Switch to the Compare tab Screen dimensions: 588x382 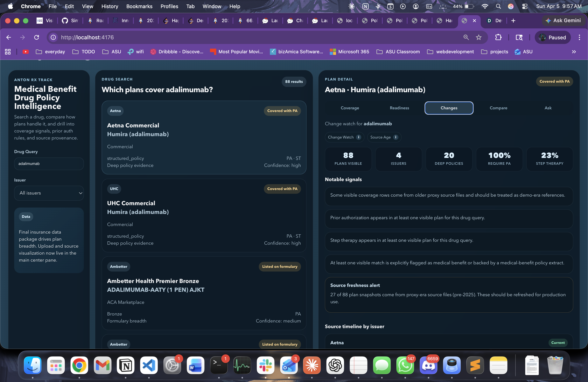(x=498, y=108)
